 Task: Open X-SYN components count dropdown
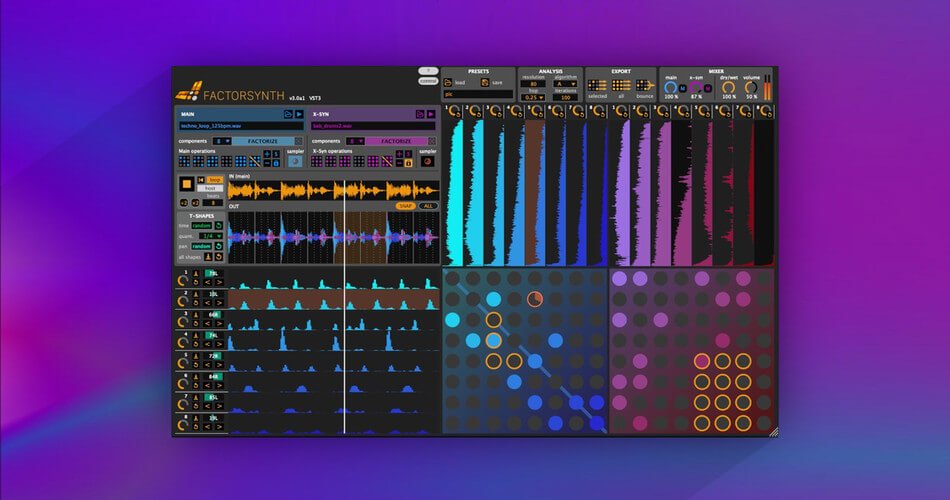(355, 141)
